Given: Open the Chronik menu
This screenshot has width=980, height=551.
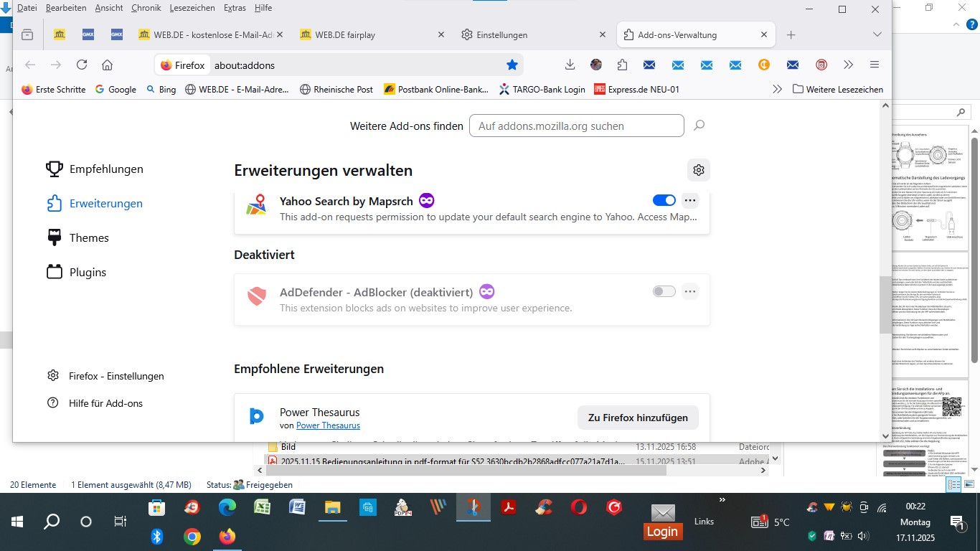Looking at the screenshot, I should point(146,8).
